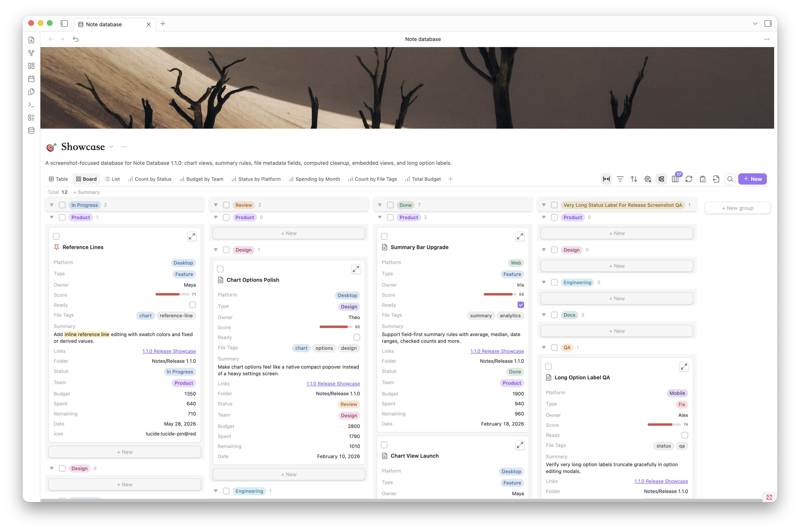
Task: Click the clipboard toolbar icon
Action: (703, 179)
